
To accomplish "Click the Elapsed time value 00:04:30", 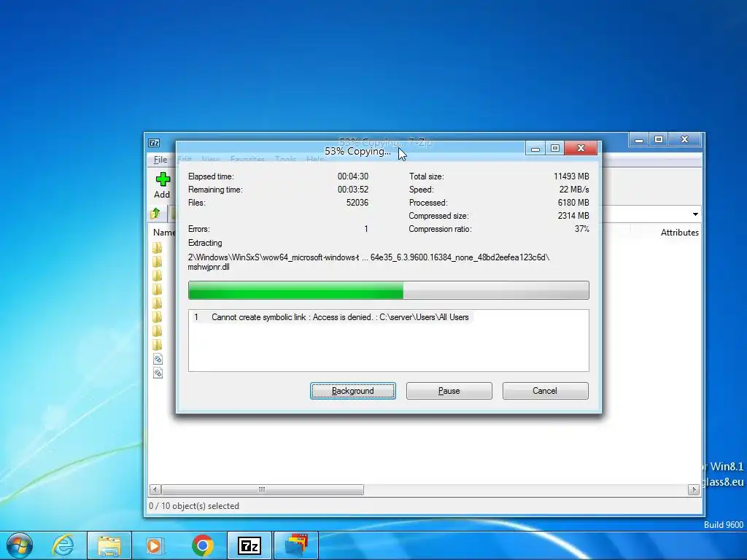I will pyautogui.click(x=353, y=176).
